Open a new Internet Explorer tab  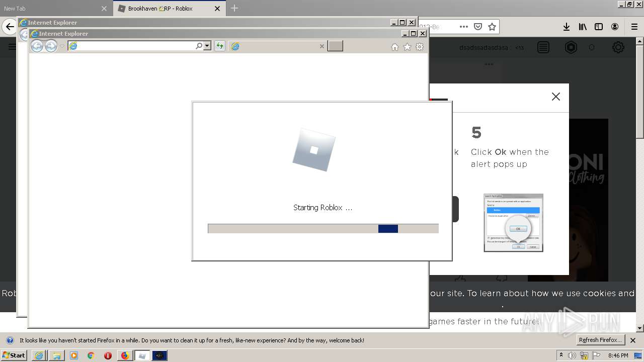point(335,46)
